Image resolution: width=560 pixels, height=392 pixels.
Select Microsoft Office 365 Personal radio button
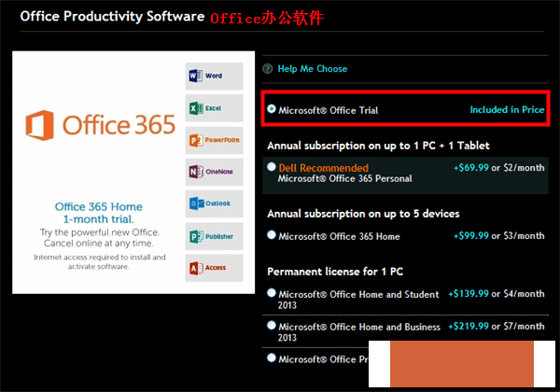coord(272,167)
